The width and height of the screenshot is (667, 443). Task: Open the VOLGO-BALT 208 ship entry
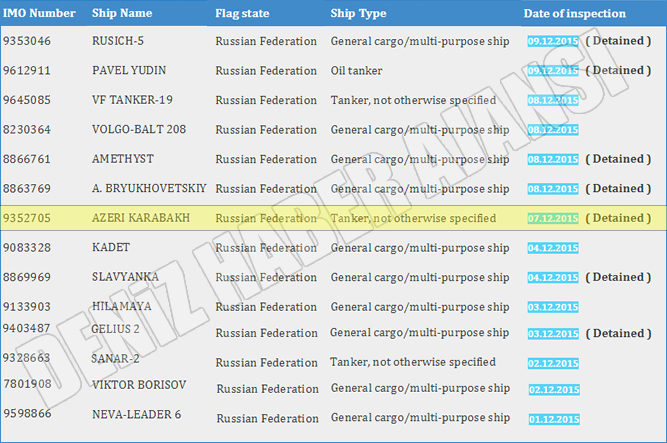(x=139, y=130)
